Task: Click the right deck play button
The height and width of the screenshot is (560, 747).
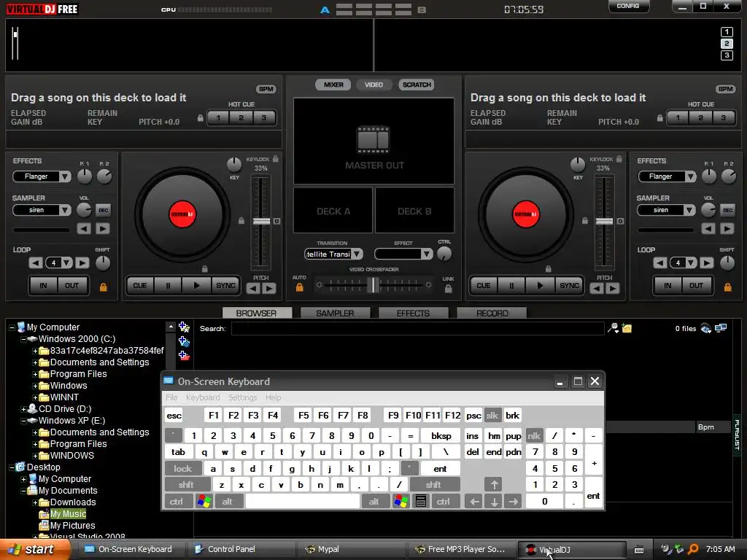Action: tap(540, 286)
